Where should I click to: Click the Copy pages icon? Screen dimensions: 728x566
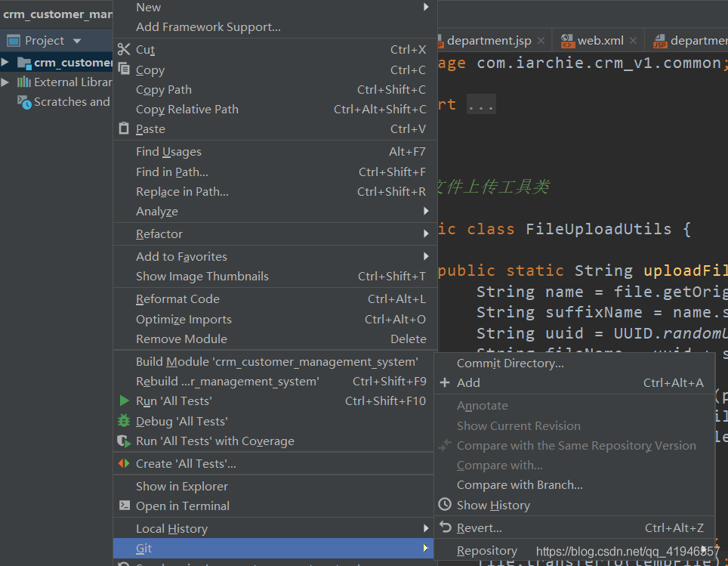[x=124, y=69]
